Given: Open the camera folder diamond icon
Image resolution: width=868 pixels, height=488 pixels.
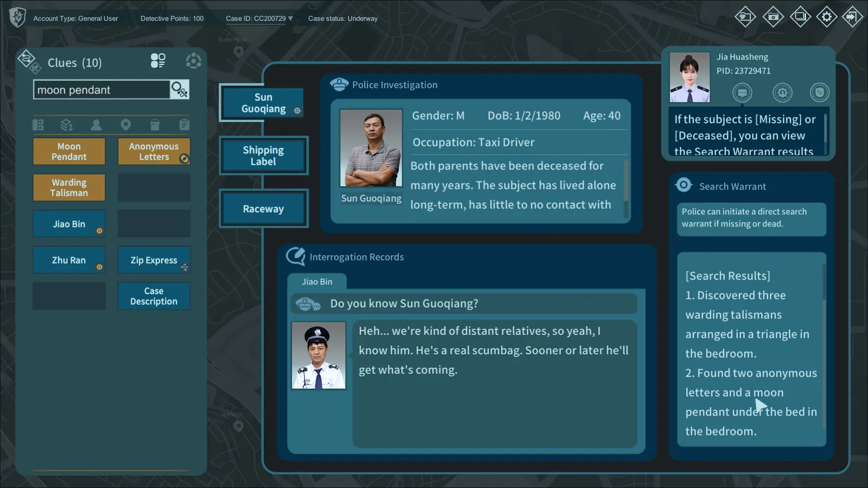Looking at the screenshot, I should pos(773,17).
